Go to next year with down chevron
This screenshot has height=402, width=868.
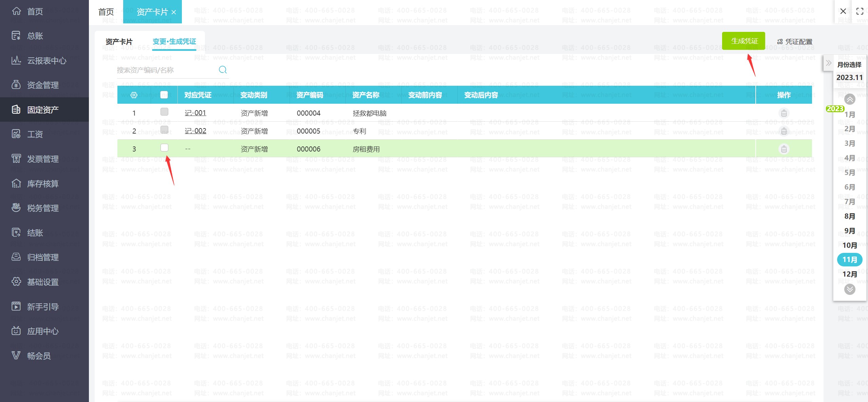click(x=850, y=289)
